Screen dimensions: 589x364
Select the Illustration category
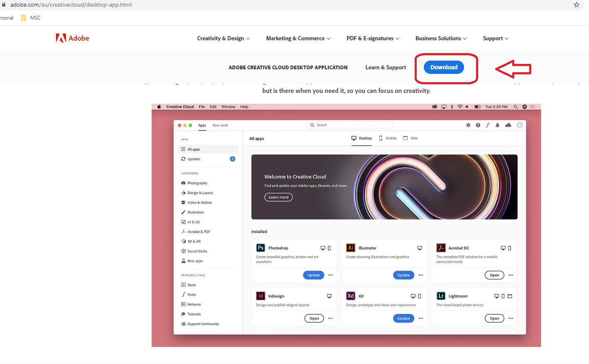click(193, 212)
